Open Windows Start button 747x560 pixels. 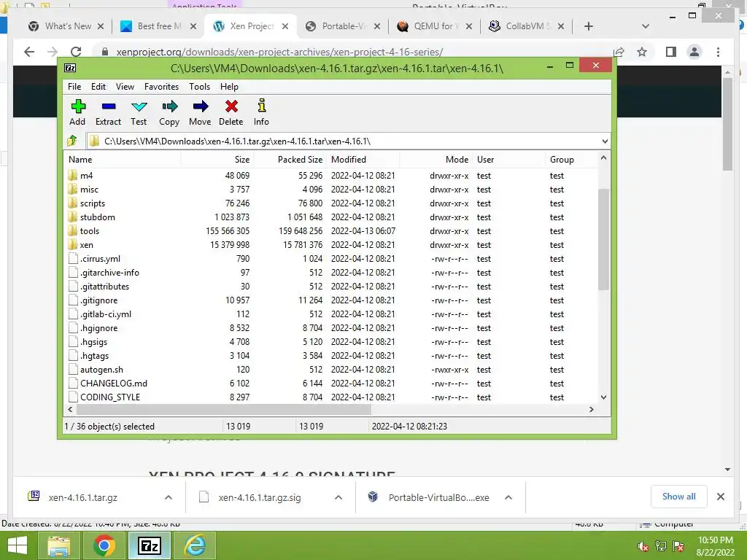(x=18, y=545)
